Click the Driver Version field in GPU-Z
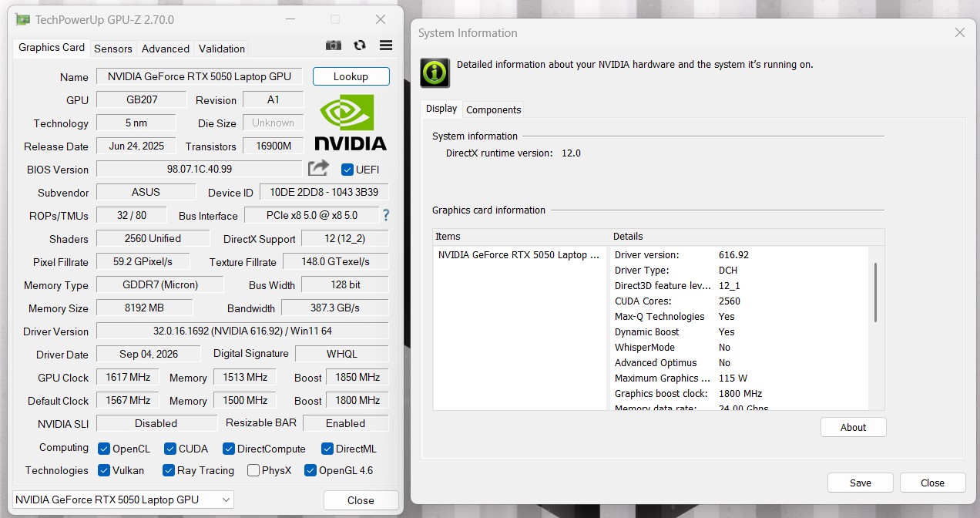The height and width of the screenshot is (518, 980). click(x=243, y=331)
